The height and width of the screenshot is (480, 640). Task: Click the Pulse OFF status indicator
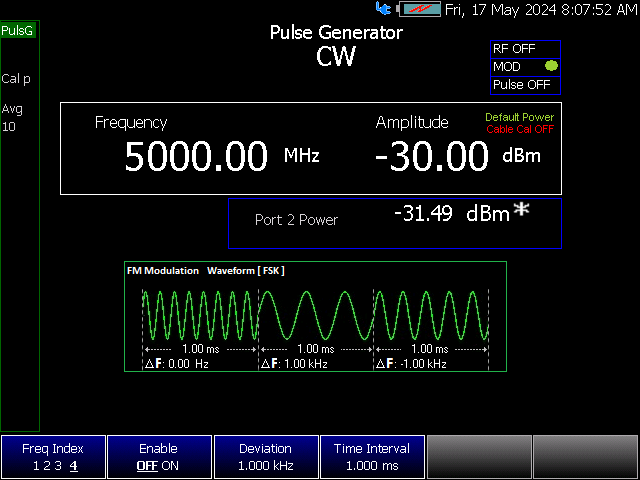[525, 85]
